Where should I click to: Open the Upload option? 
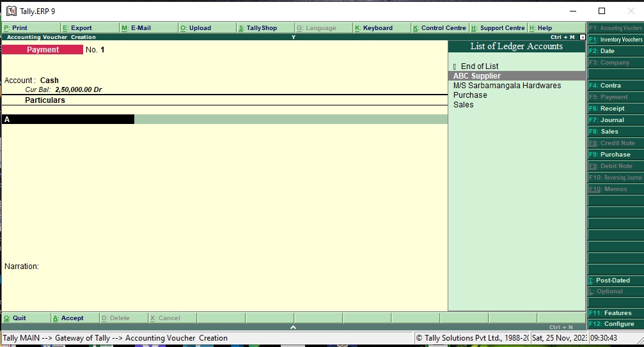coord(207,28)
